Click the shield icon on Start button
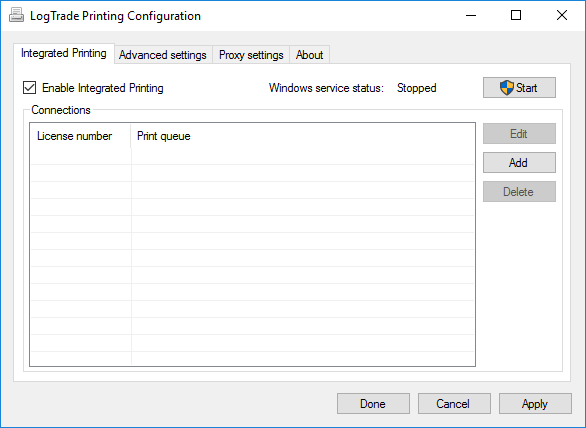This screenshot has height=428, width=586. 506,88
